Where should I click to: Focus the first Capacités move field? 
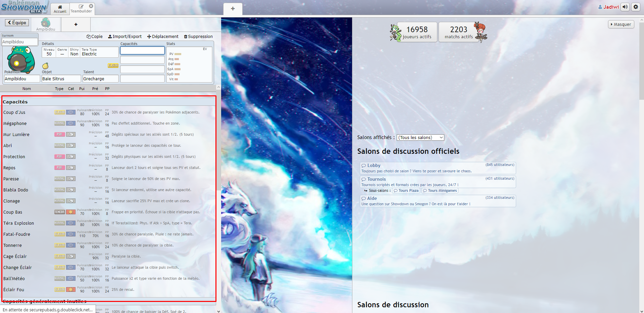pos(142,50)
